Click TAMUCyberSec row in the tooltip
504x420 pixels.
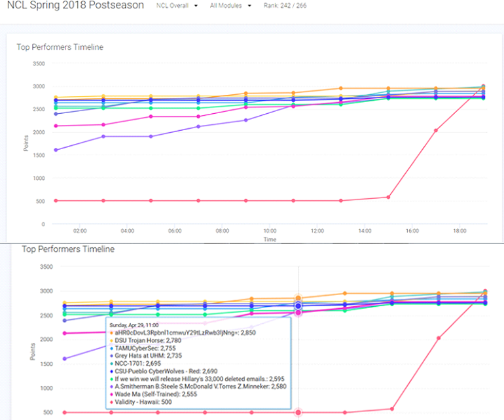147,350
